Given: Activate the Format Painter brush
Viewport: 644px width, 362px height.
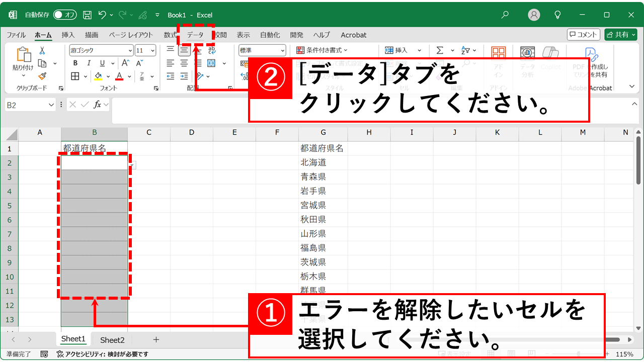Looking at the screenshot, I should click(42, 76).
